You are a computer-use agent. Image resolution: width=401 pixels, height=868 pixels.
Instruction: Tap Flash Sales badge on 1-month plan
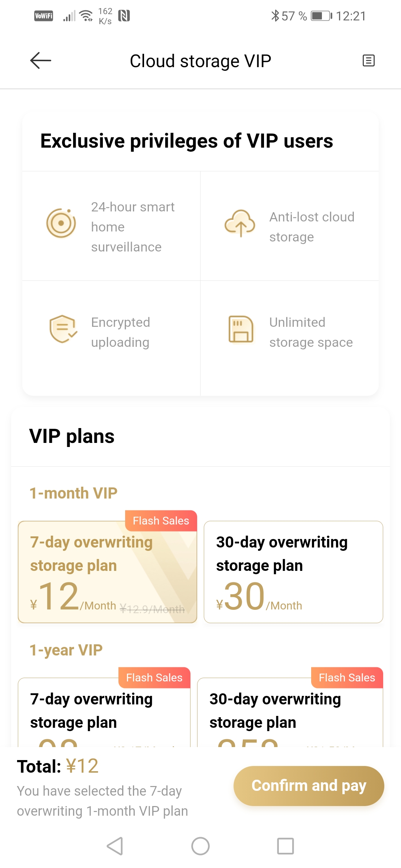point(161,521)
